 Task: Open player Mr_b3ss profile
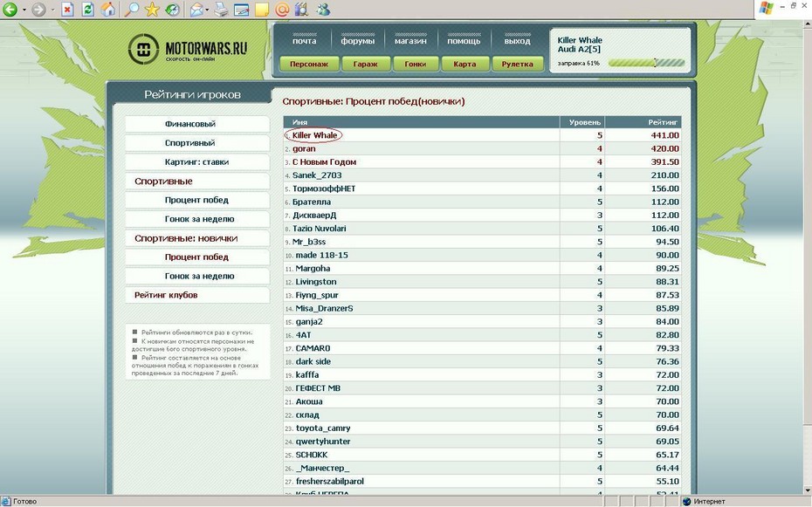[309, 242]
